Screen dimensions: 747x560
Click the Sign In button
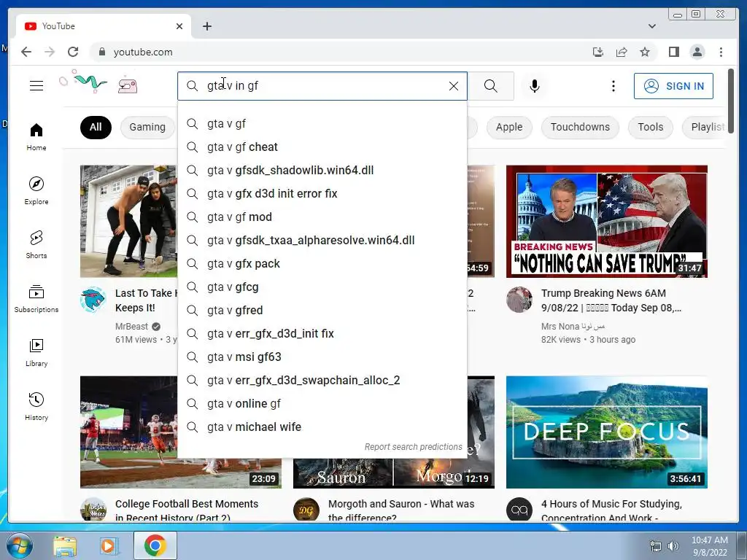pos(673,86)
